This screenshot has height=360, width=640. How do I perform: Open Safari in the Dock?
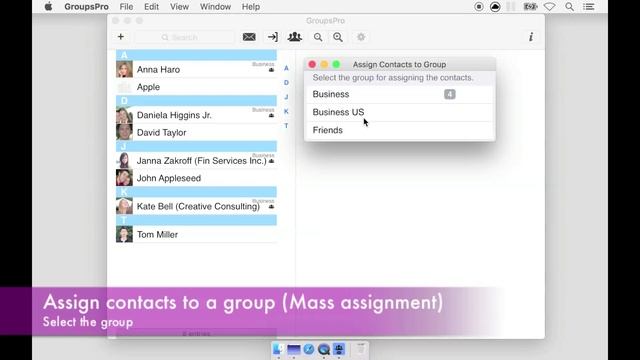309,349
